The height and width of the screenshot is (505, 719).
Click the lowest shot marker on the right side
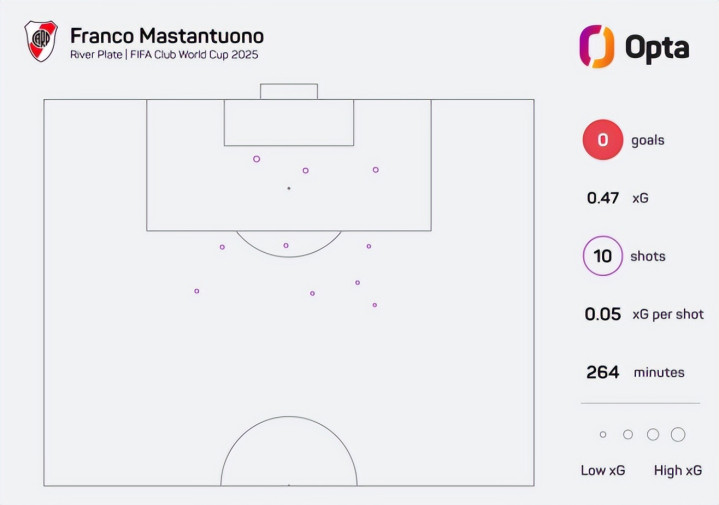(x=375, y=305)
